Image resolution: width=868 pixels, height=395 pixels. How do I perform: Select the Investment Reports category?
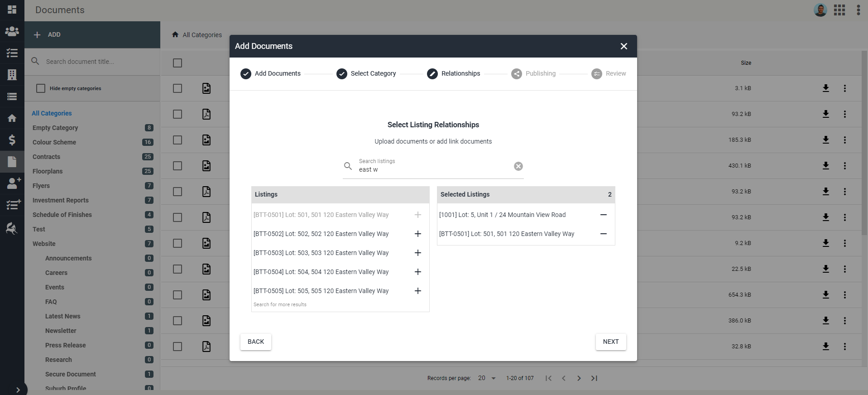point(61,200)
